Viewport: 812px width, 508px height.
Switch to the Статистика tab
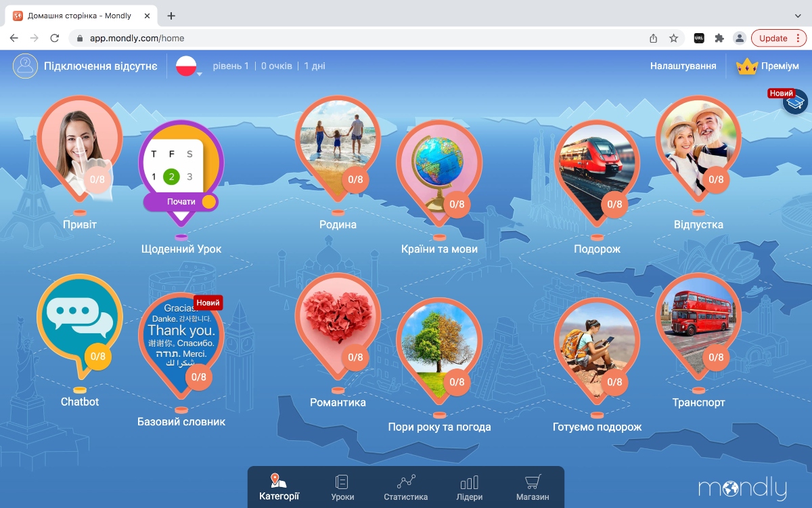point(405,488)
